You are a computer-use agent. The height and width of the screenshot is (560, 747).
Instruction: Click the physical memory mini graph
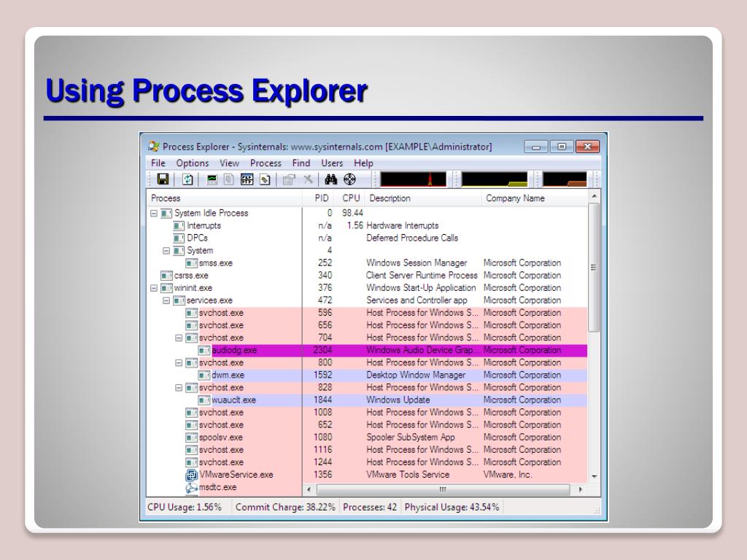click(x=565, y=179)
